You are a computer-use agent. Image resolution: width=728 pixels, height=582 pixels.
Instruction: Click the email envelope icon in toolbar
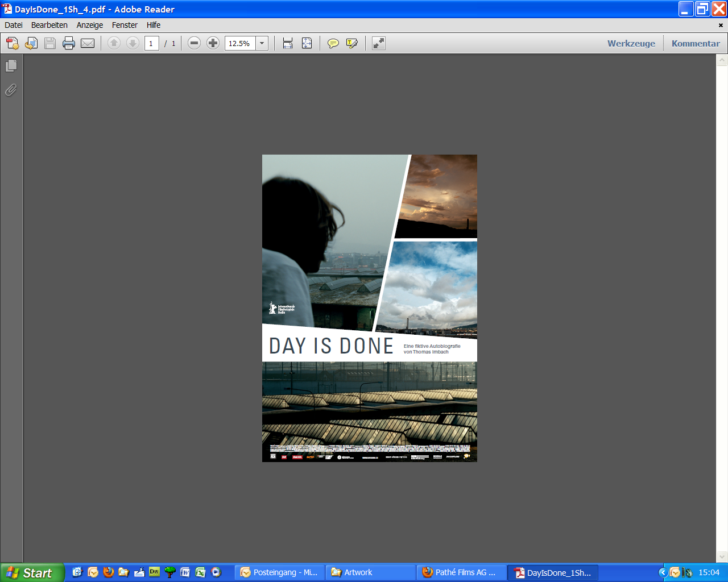click(88, 43)
